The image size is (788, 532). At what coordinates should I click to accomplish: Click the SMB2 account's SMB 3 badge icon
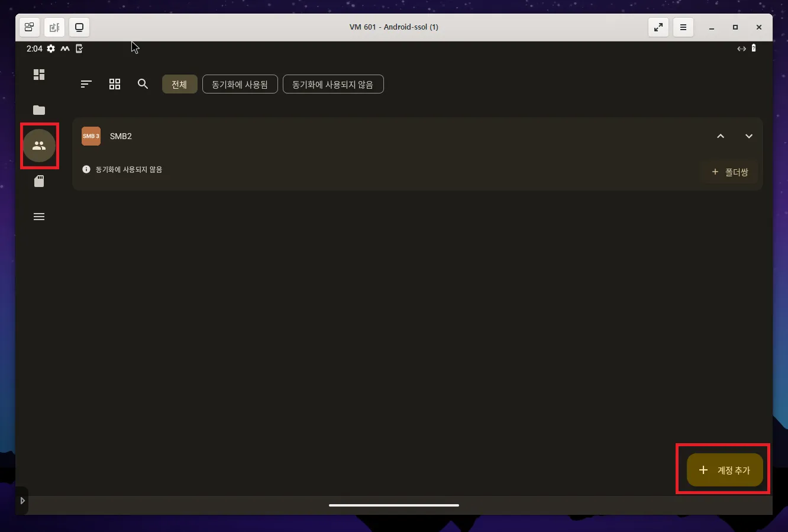pos(91,136)
